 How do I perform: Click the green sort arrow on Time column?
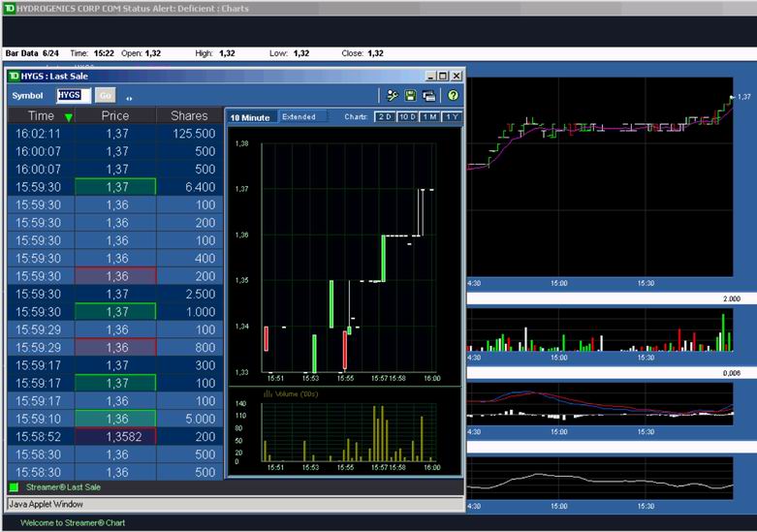(x=69, y=117)
